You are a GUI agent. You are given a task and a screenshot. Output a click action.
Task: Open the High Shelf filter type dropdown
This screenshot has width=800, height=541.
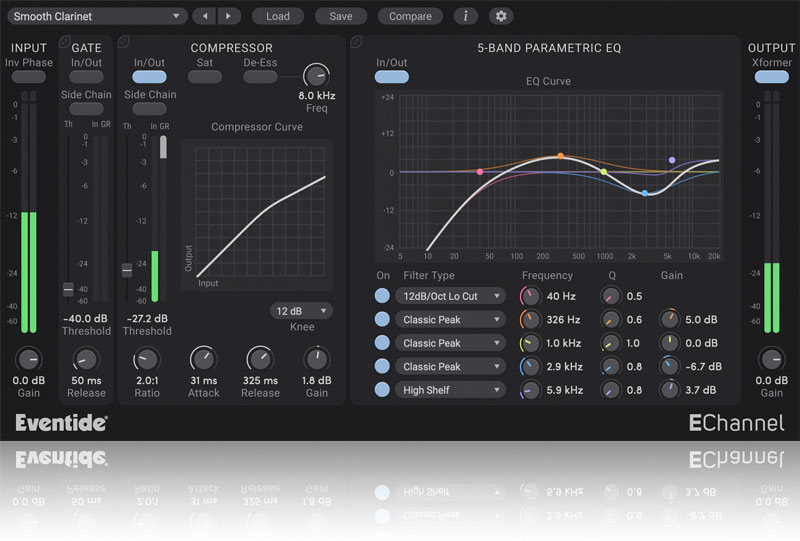coord(450,390)
